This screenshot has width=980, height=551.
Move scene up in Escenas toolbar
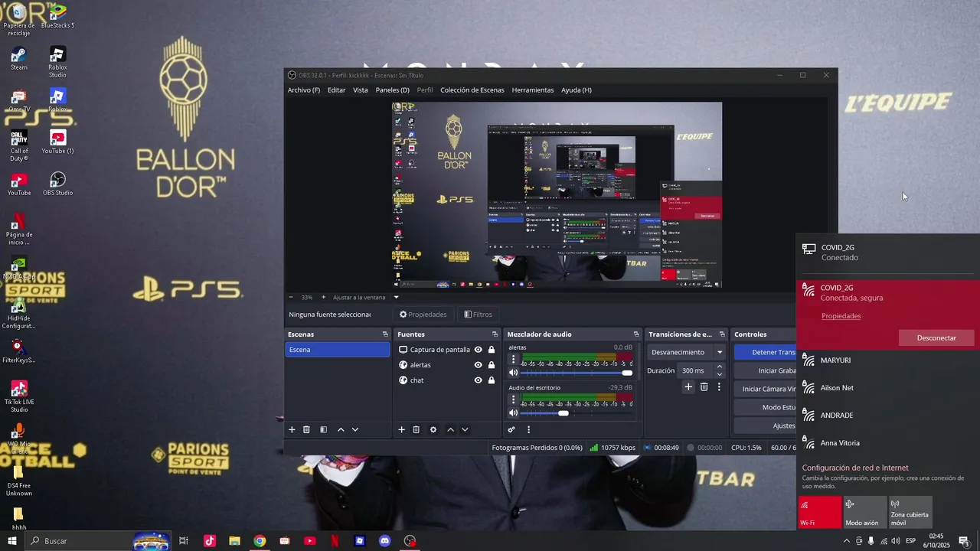pyautogui.click(x=341, y=430)
